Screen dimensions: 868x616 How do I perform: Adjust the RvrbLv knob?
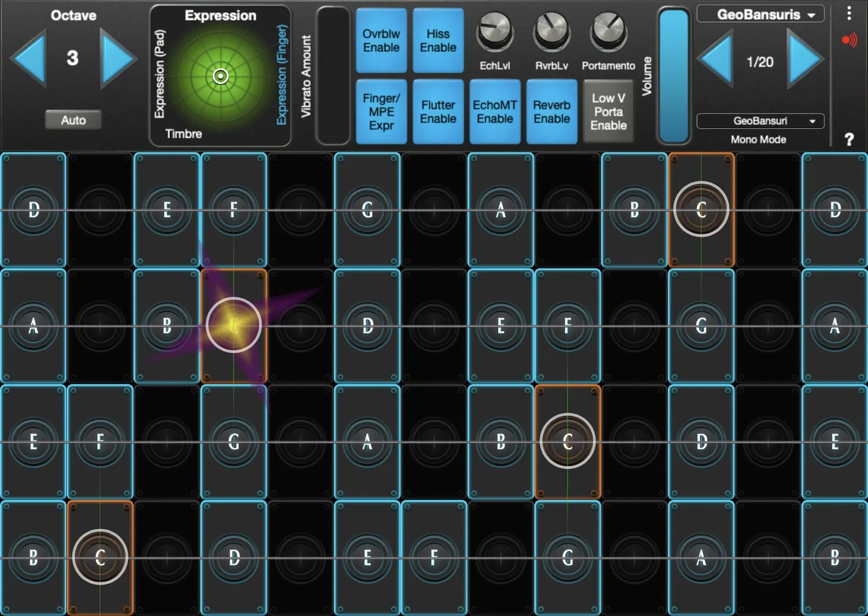point(551,32)
